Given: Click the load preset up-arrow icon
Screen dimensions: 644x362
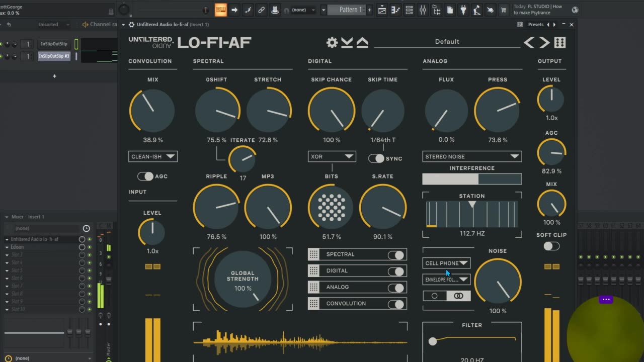Looking at the screenshot, I should click(x=362, y=43).
